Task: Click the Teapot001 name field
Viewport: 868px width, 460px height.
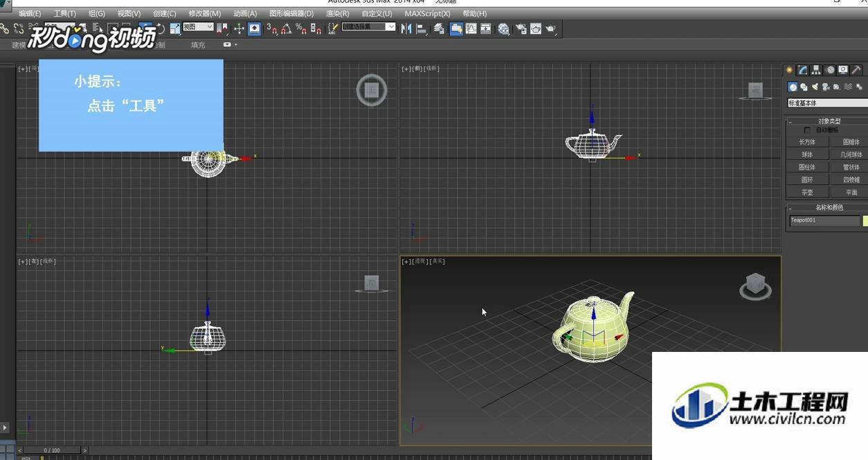Action: 824,220
